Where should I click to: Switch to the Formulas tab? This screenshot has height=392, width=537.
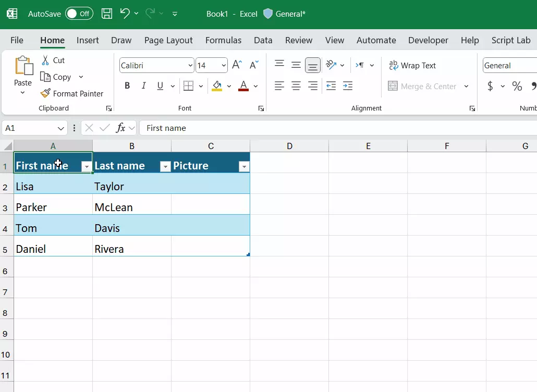(x=223, y=40)
